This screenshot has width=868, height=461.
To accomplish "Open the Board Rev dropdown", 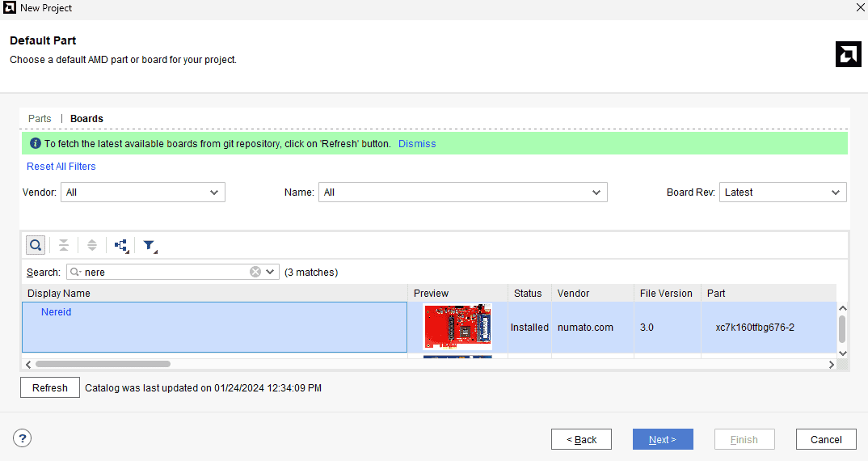I will (x=782, y=192).
